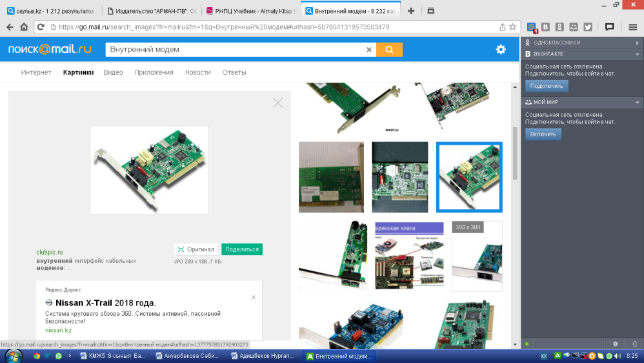This screenshot has width=644, height=363.
Task: Open the chat bubble icon in toolbar
Action: click(x=610, y=27)
